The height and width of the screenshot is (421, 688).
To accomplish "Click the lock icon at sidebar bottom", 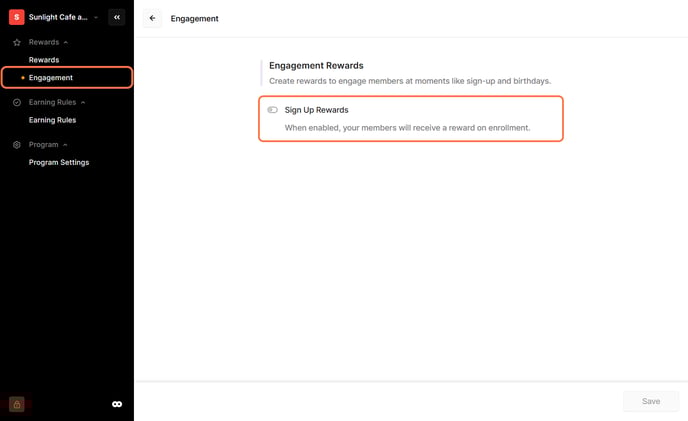I will click(17, 404).
